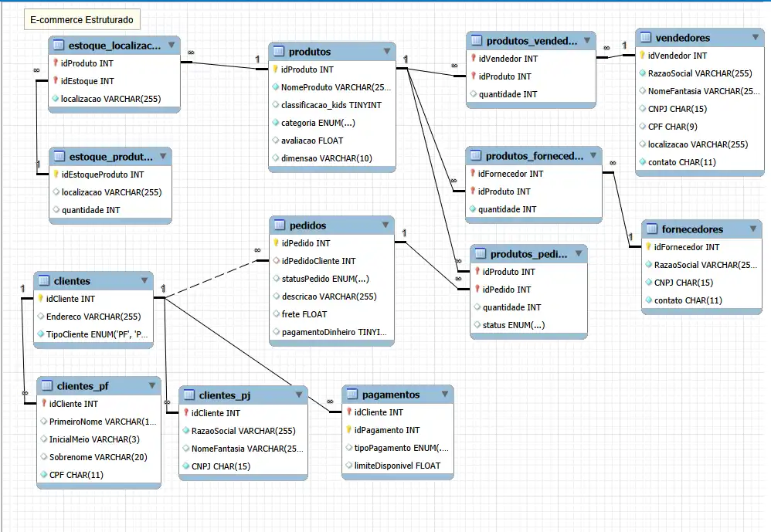This screenshot has width=771, height=532.
Task: Click the vendedores table header icon
Action: tap(647, 38)
